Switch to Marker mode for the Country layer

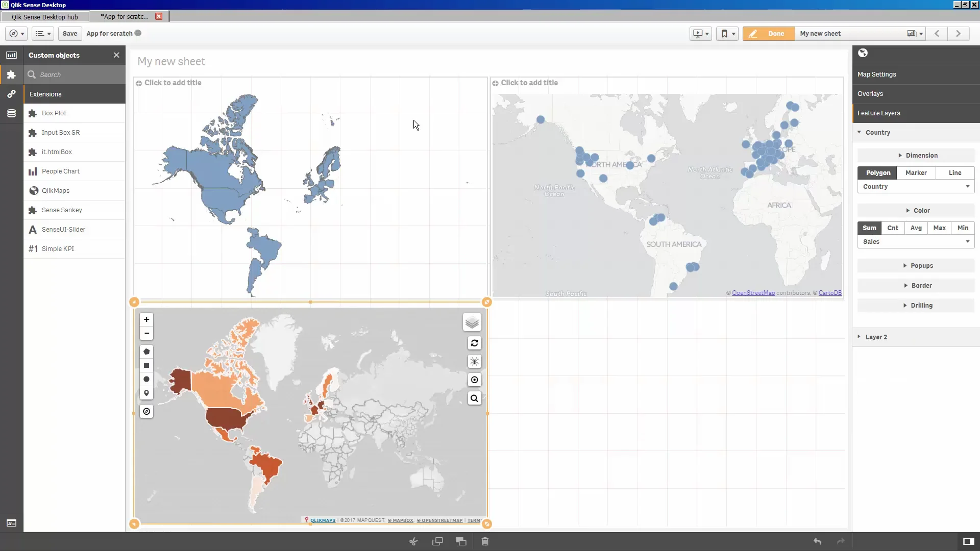click(x=916, y=173)
